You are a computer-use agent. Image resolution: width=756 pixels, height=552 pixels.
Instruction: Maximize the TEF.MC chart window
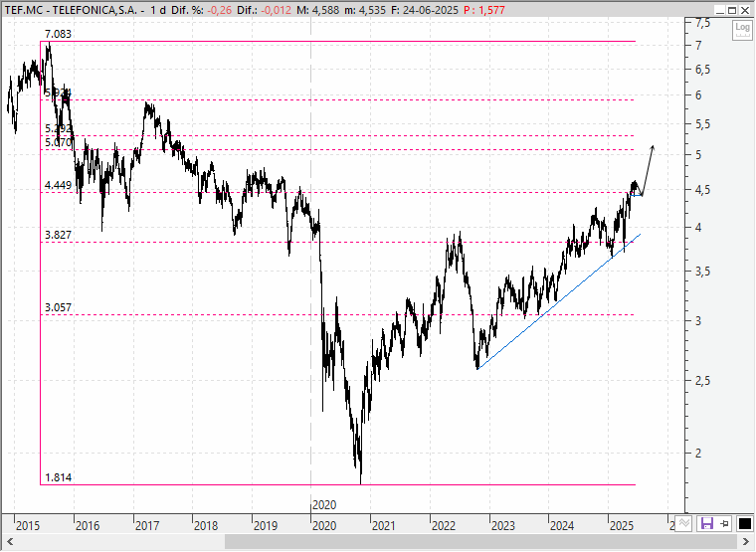(732, 10)
